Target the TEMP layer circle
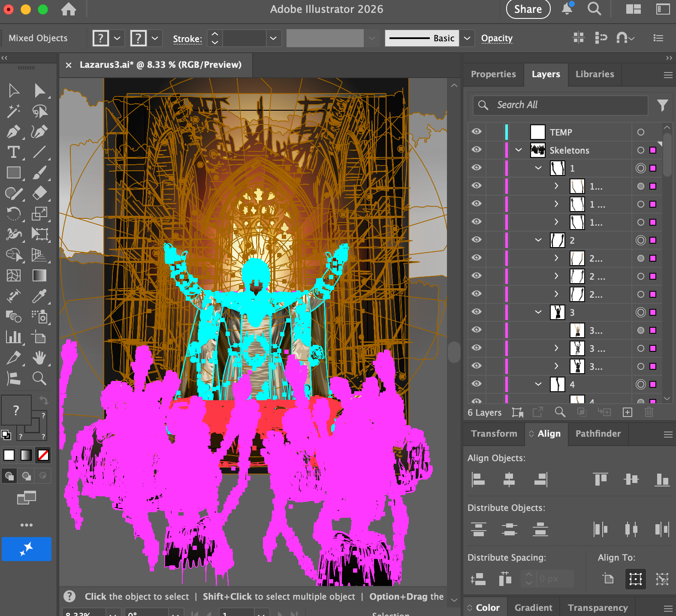The height and width of the screenshot is (616, 676). click(640, 132)
